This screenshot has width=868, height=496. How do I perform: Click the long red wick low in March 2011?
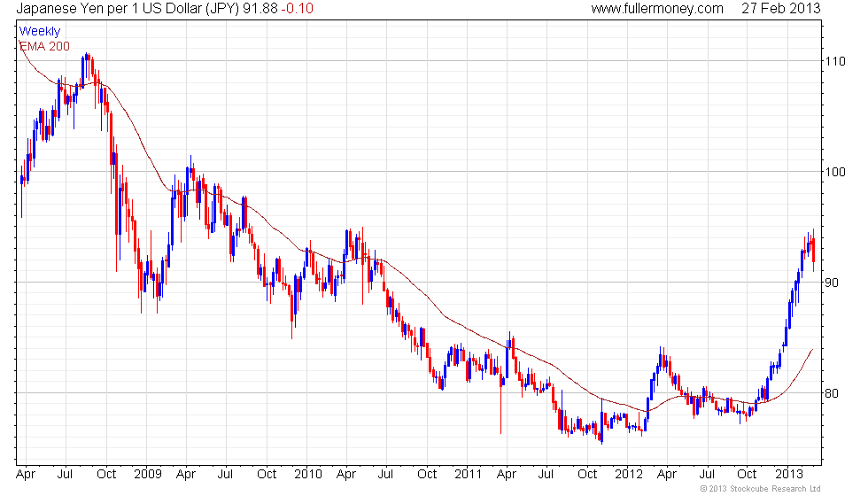(x=500, y=409)
